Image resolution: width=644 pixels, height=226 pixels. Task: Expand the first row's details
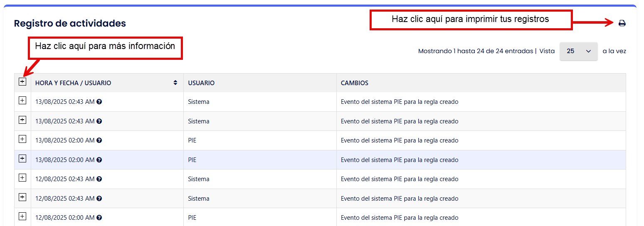22,101
